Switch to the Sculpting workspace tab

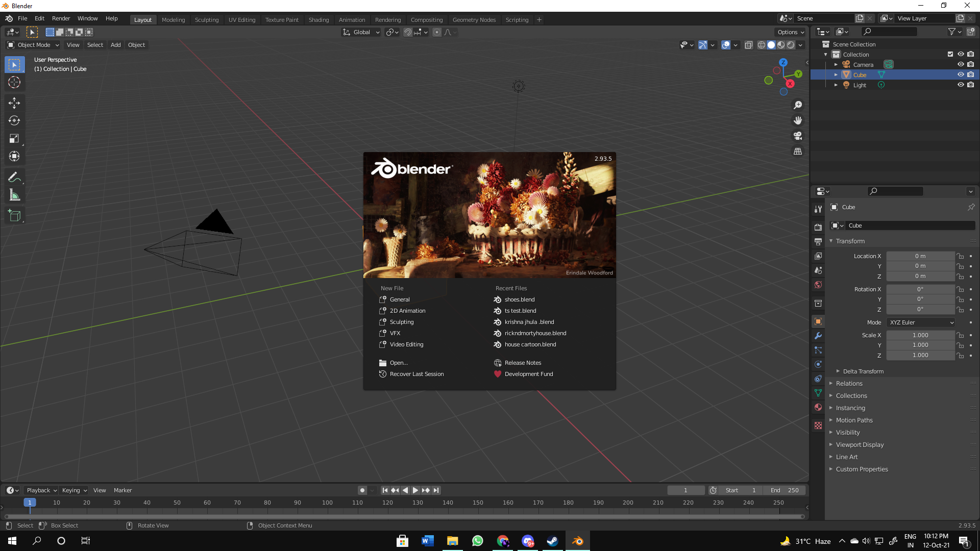[x=206, y=19]
